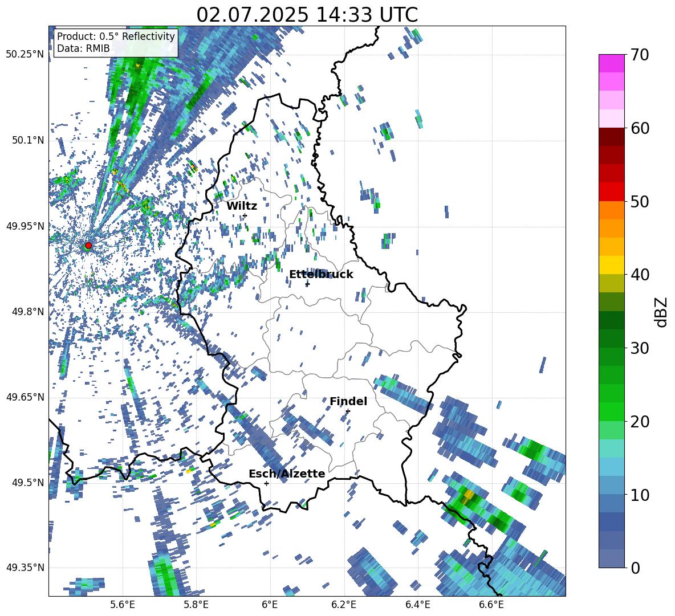Click the 6°E longitude label

point(270,605)
